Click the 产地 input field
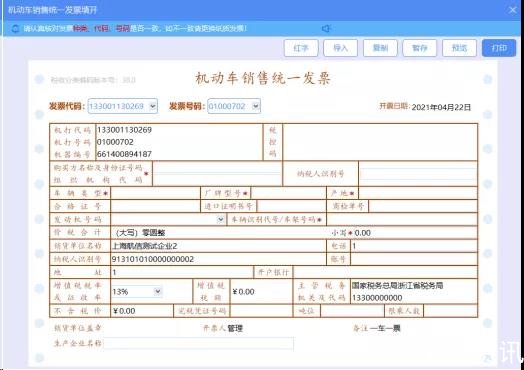Screen dimensions: 524x370 [x=418, y=193]
